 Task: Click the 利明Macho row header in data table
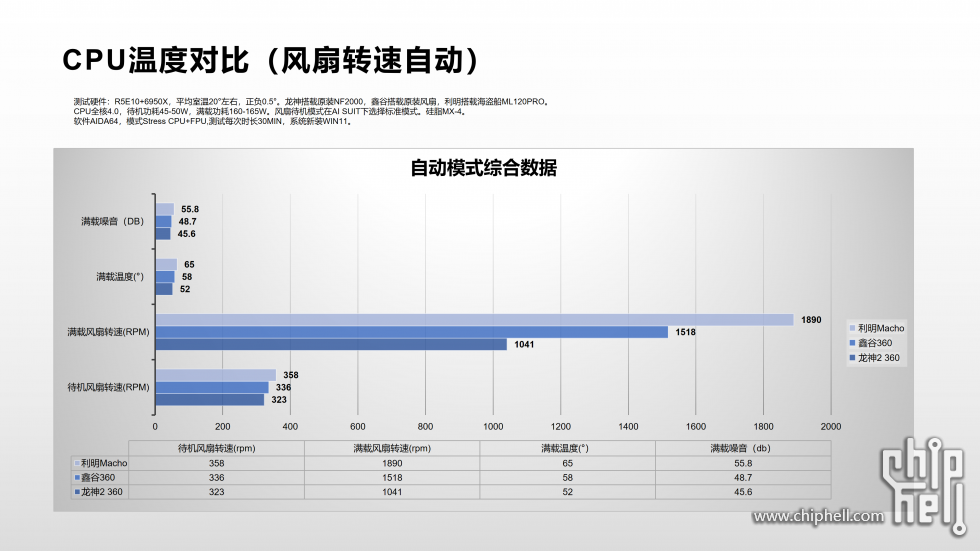tap(100, 463)
